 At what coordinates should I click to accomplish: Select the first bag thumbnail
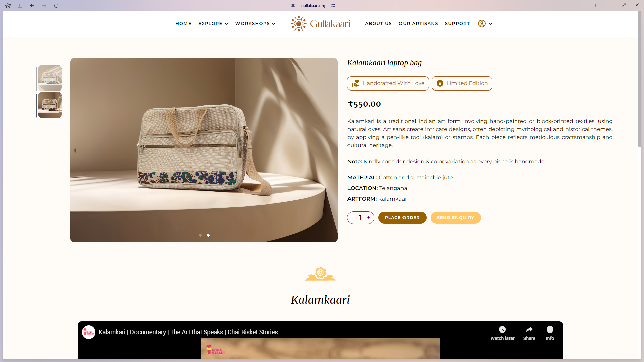[x=50, y=78]
